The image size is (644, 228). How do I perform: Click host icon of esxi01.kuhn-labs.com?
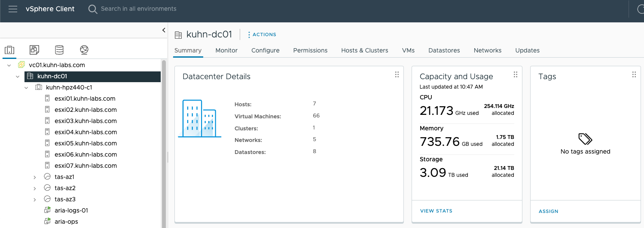pos(47,99)
